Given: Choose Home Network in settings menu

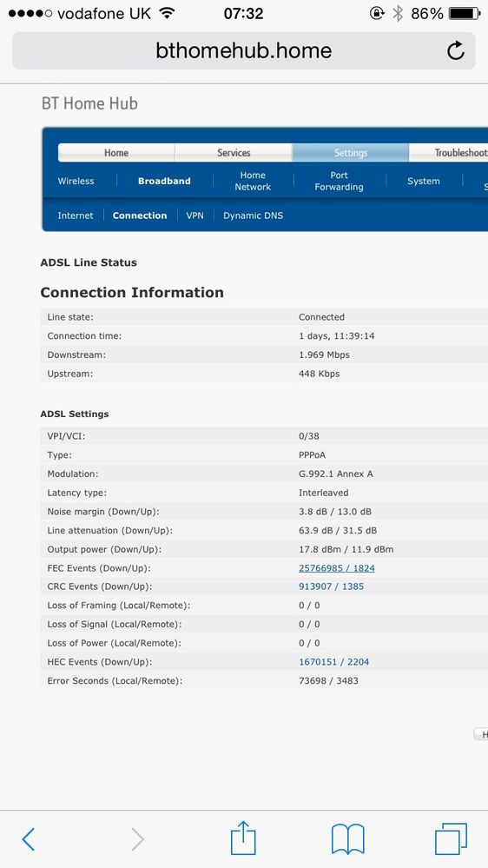Looking at the screenshot, I should (253, 181).
